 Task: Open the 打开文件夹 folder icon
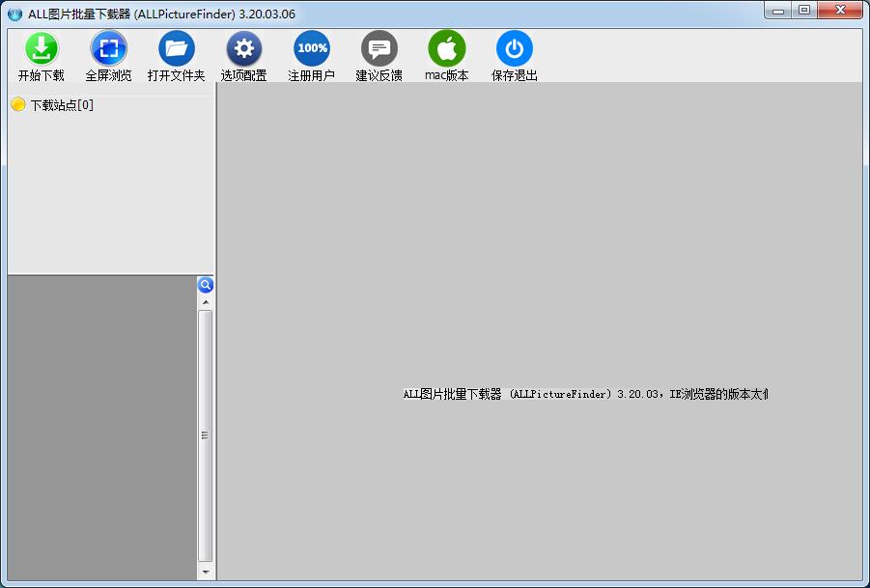coord(177,49)
